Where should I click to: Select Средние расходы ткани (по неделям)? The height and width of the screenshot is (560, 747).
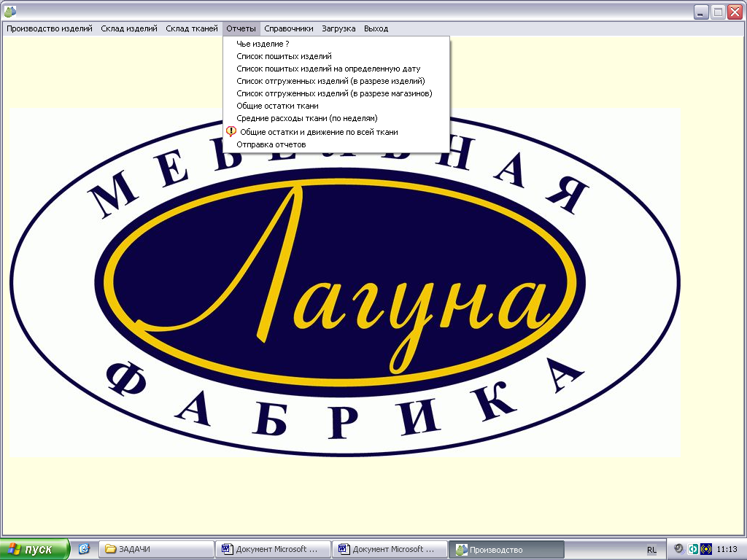(x=336, y=118)
